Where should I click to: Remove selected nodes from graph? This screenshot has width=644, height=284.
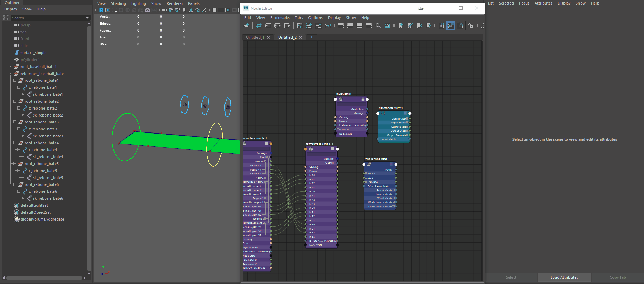[319, 26]
